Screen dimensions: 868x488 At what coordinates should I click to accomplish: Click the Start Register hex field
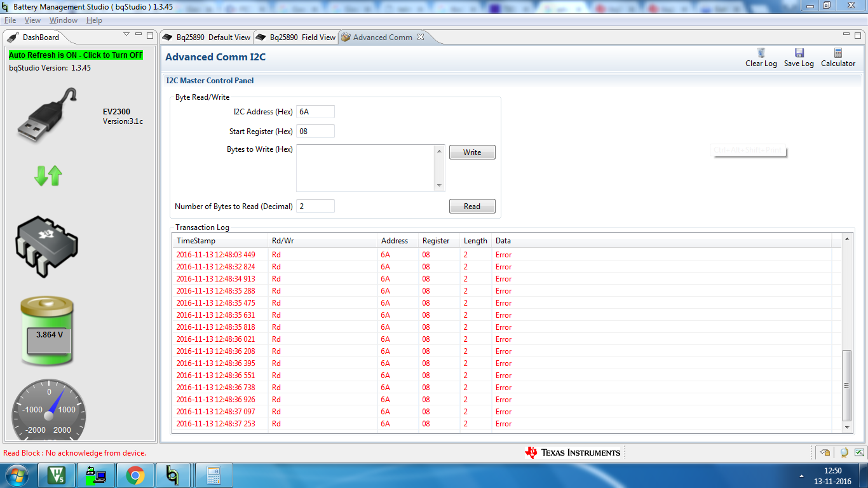pyautogui.click(x=315, y=132)
